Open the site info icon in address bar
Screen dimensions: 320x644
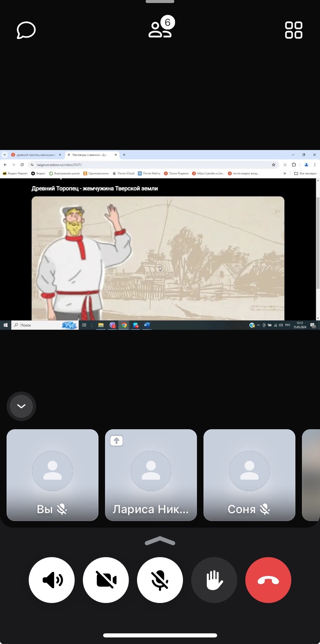coord(32,165)
